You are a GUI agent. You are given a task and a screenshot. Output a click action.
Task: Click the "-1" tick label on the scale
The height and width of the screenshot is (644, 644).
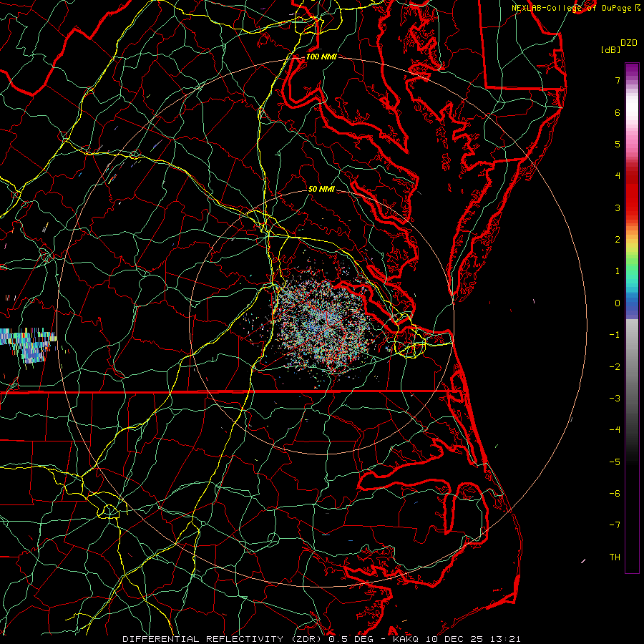615,335
